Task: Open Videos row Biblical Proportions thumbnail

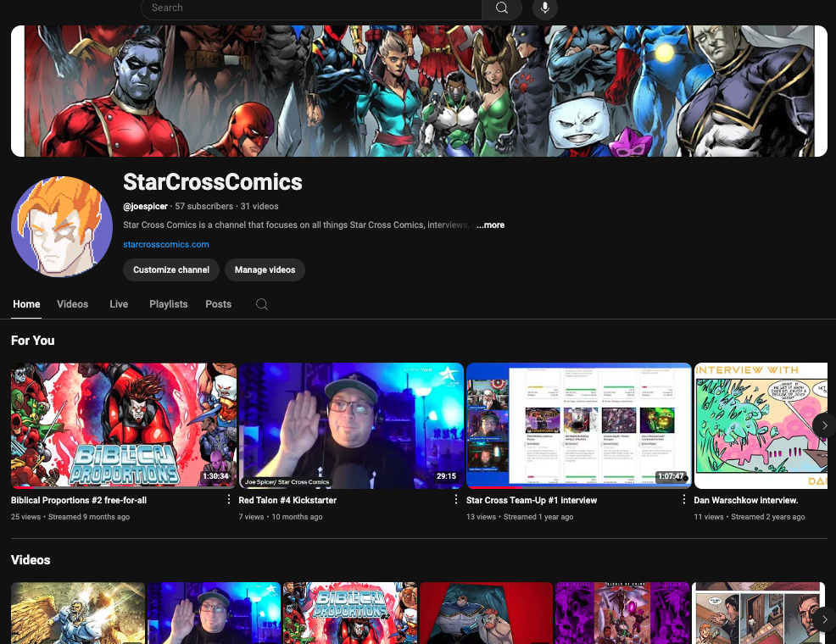Action: click(x=350, y=613)
